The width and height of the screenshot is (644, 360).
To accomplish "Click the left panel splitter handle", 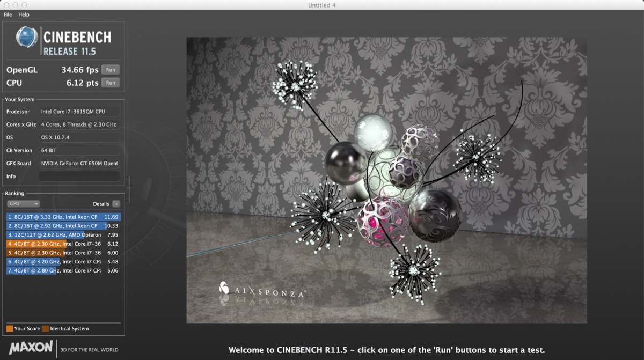I will [128, 189].
